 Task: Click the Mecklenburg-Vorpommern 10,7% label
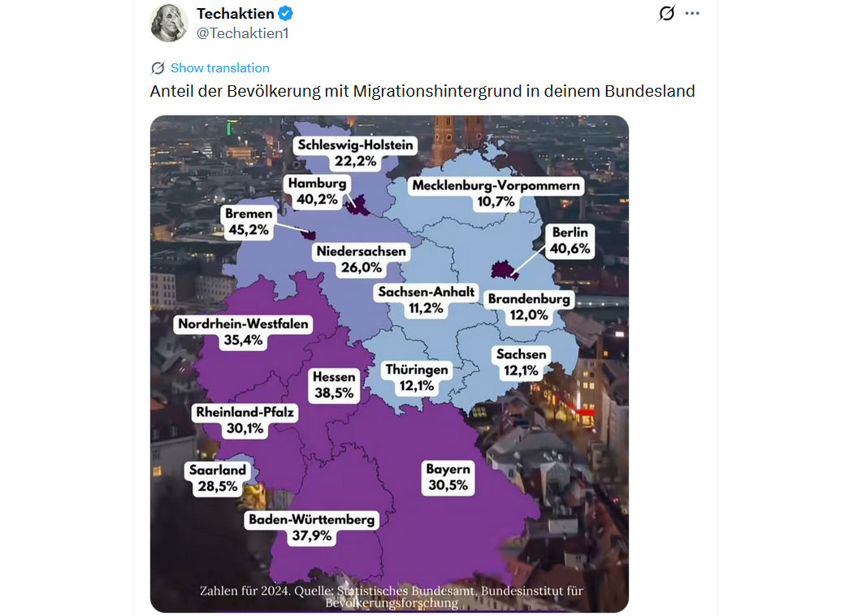[x=496, y=193]
